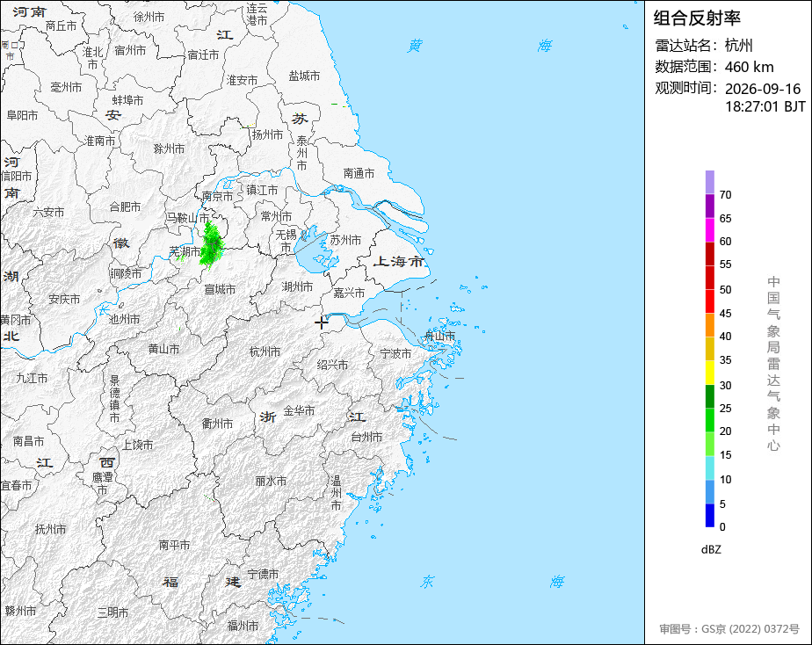The image size is (812, 645).
Task: Click the 杭州市 city label
Action: tap(265, 352)
